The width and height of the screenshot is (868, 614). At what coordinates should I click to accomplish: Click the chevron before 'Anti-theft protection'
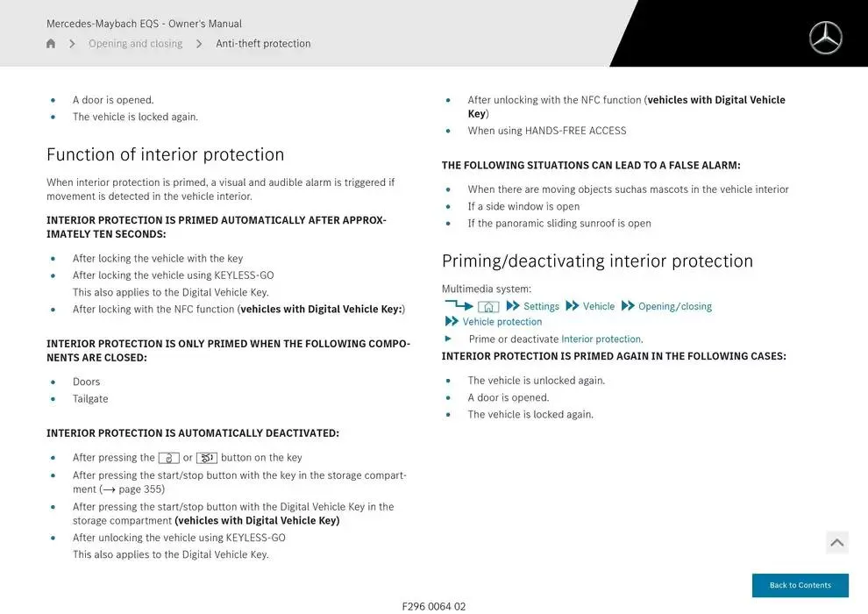(199, 44)
